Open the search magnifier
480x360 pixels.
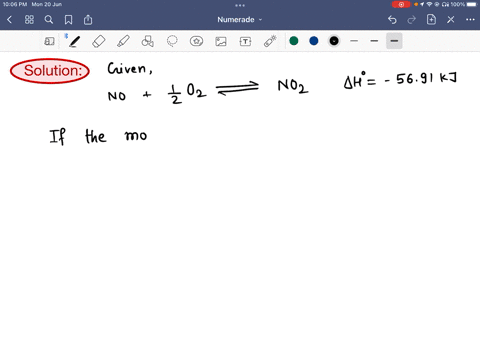pyautogui.click(x=49, y=20)
